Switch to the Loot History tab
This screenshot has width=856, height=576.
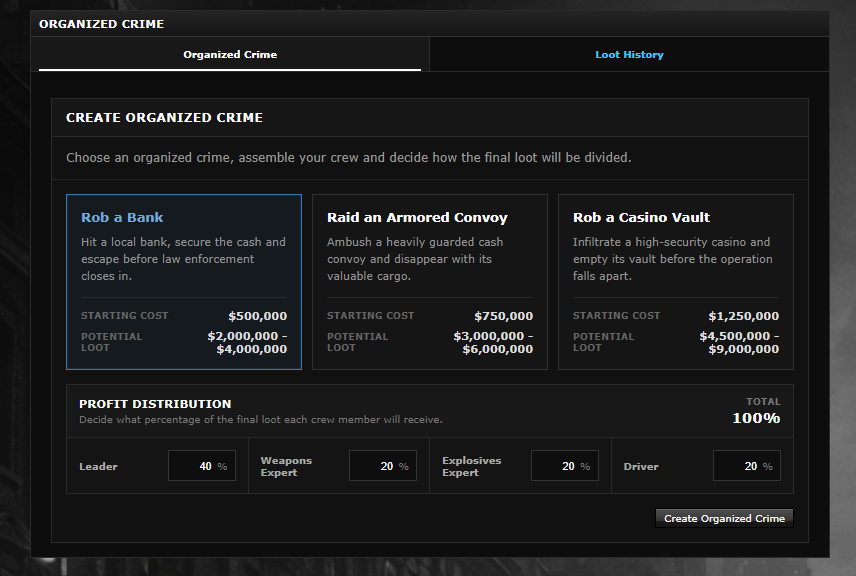click(x=629, y=55)
